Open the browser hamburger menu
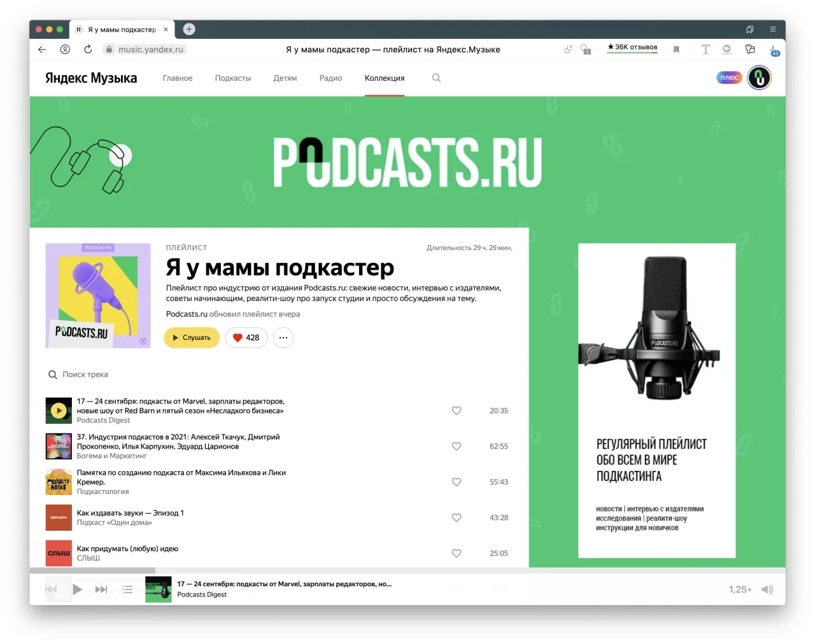The height and width of the screenshot is (644, 815). 773,29
